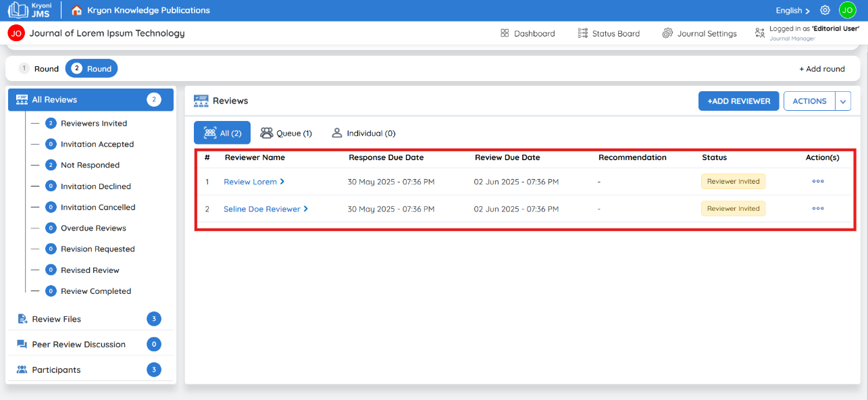Click the home icon beside Kryon Knowledge Publications

click(77, 10)
